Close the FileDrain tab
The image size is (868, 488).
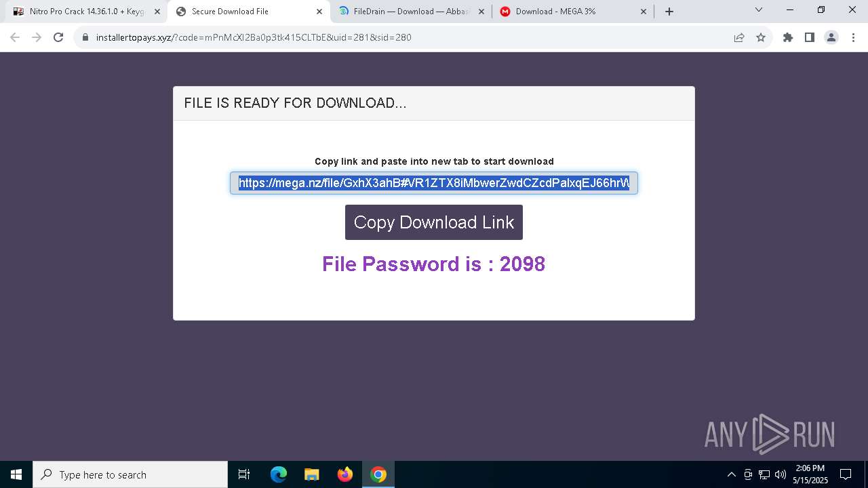coord(481,12)
